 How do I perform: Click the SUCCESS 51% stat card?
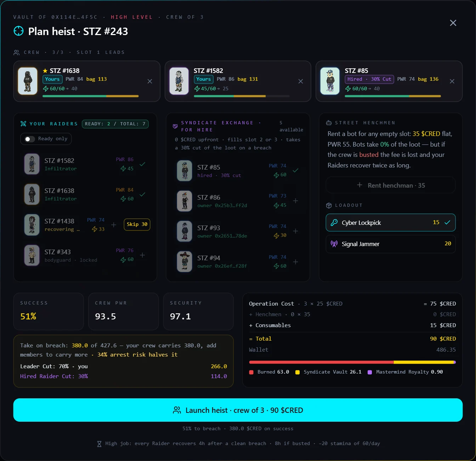coord(49,312)
